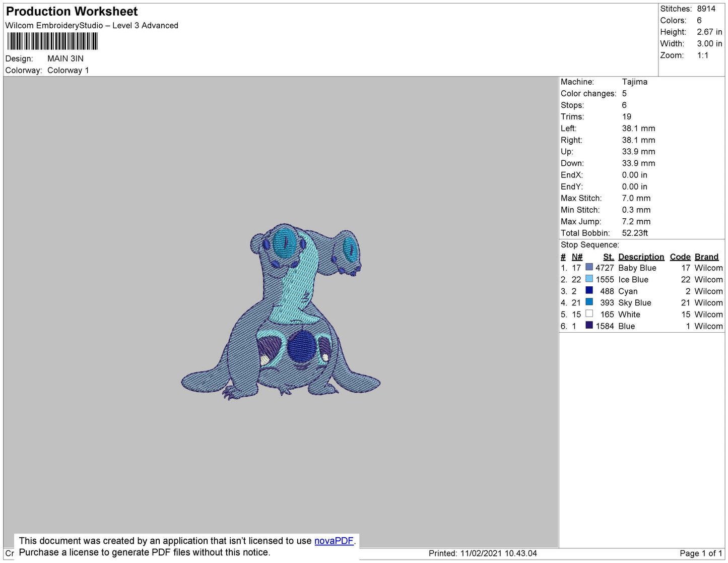The height and width of the screenshot is (563, 728).
Task: Click the Height value 2.67 in
Action: click(709, 32)
